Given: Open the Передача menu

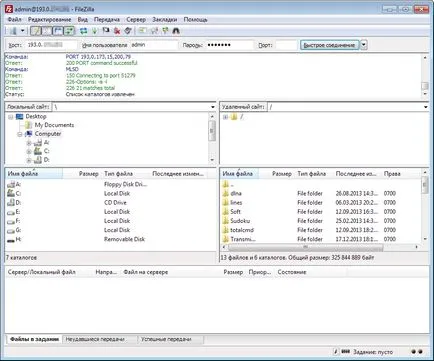Looking at the screenshot, I should tap(107, 20).
